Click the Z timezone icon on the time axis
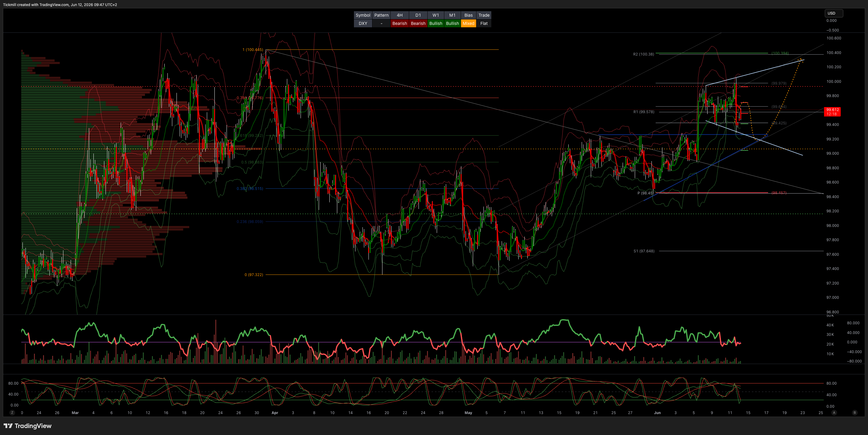Image resolution: width=868 pixels, height=435 pixels. (x=12, y=413)
